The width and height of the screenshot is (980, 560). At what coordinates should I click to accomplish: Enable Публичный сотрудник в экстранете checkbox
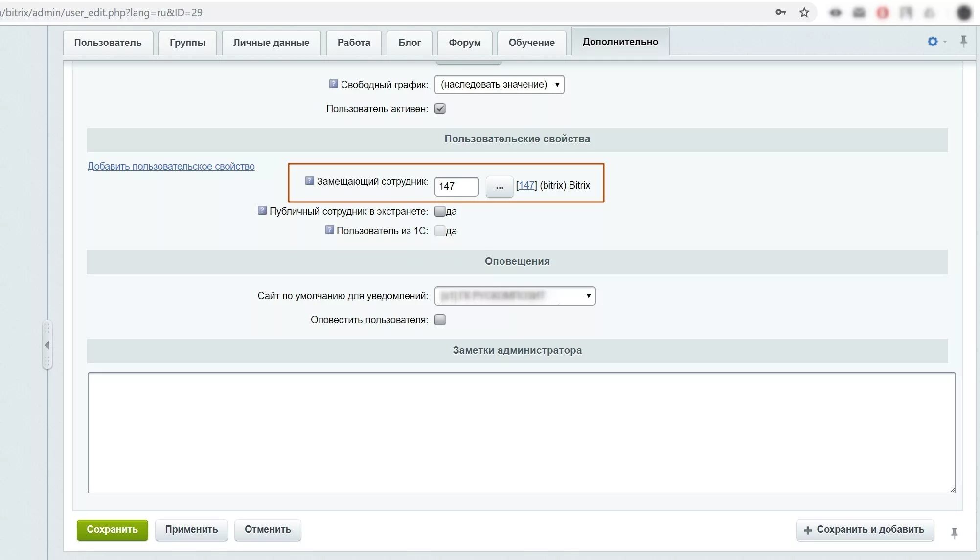pos(440,211)
